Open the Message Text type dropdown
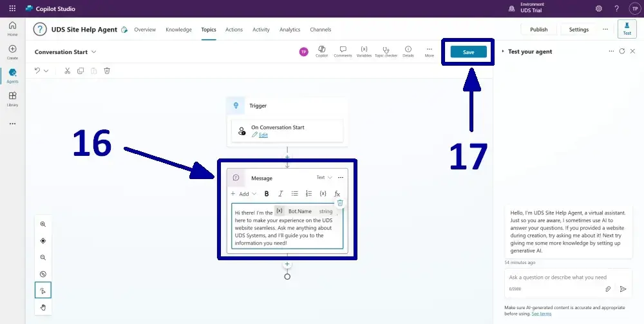The image size is (644, 324). (x=325, y=177)
